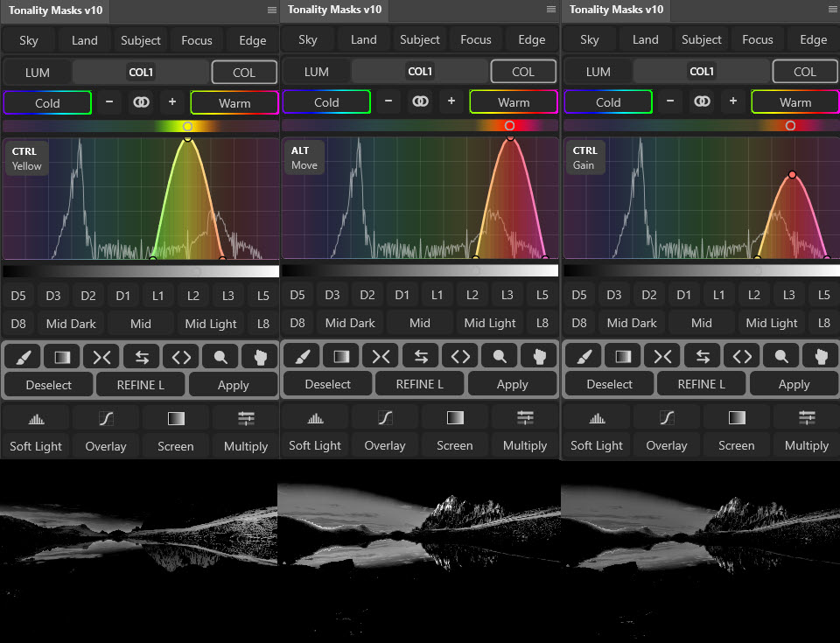Image resolution: width=840 pixels, height=643 pixels.
Task: Click the histogram levels icon in the Yellow panel
Action: point(36,418)
